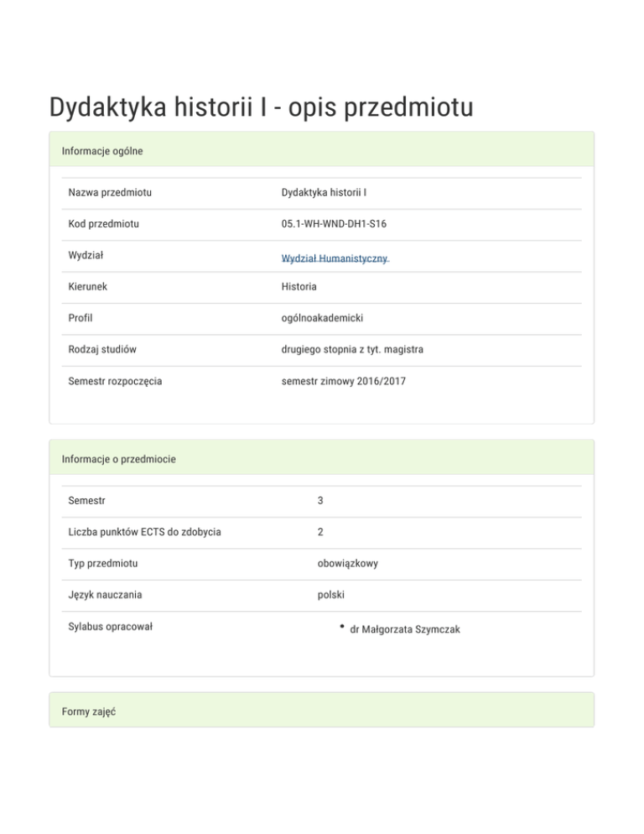Click the "Sylabus opracował" row label
The image size is (644, 834).
(x=111, y=626)
